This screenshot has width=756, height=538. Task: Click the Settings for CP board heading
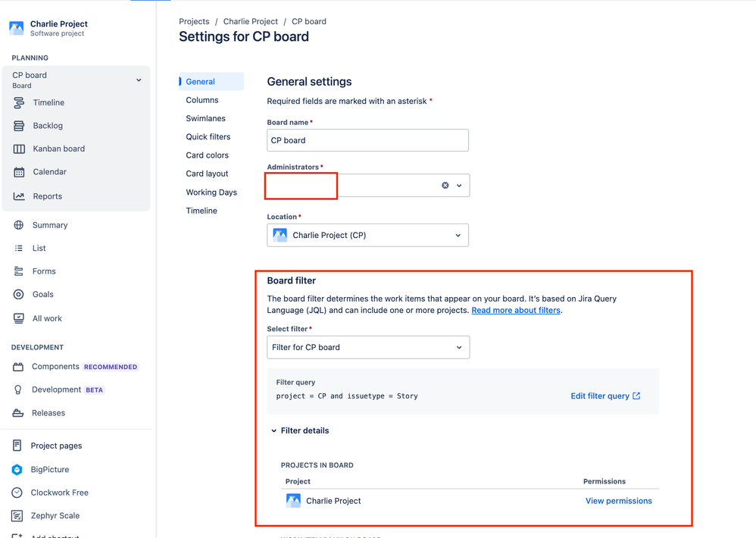(x=244, y=36)
